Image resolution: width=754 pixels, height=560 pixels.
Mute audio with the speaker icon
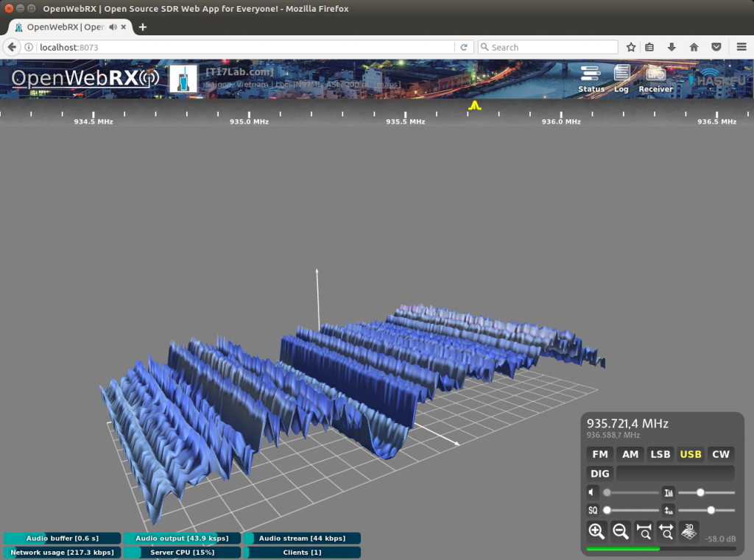tap(593, 492)
